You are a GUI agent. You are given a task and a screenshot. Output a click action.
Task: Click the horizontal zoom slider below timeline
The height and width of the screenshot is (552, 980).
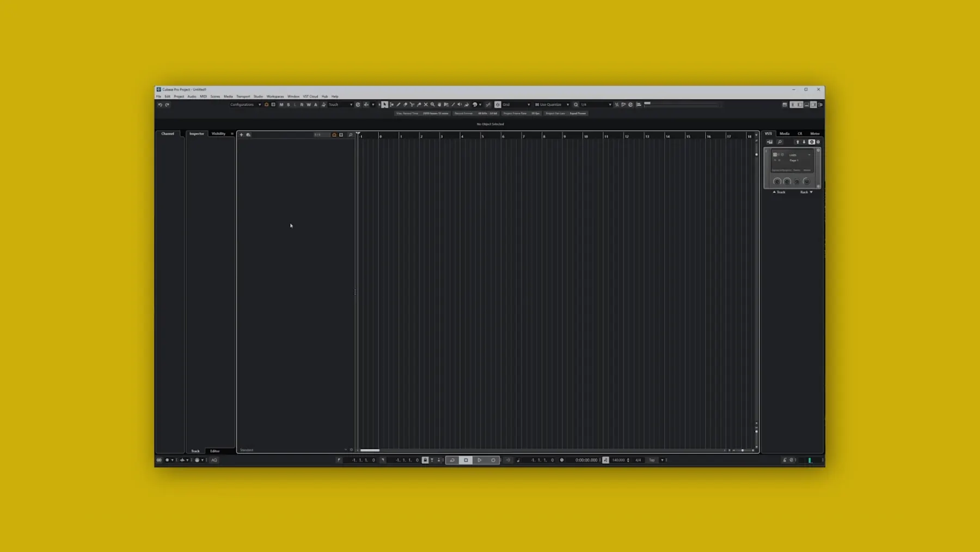(742, 450)
